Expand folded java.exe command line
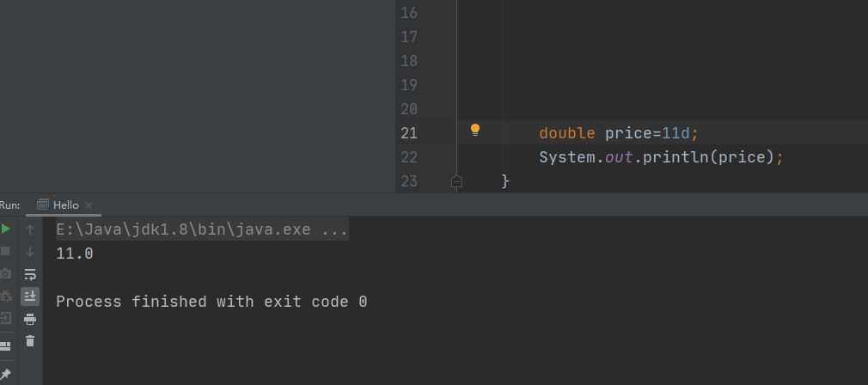Viewport: 868px width, 385px height. point(333,230)
